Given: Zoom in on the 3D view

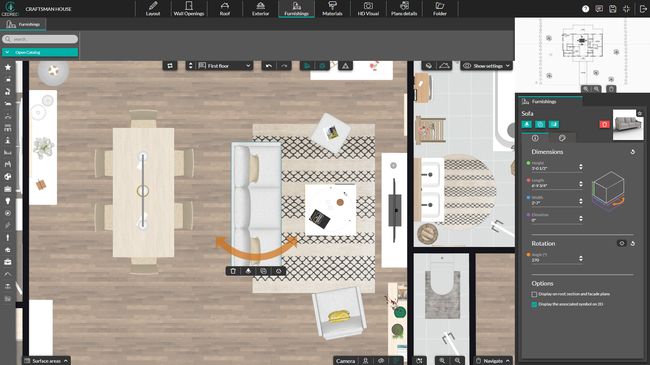Looking at the screenshot, I should [x=442, y=361].
